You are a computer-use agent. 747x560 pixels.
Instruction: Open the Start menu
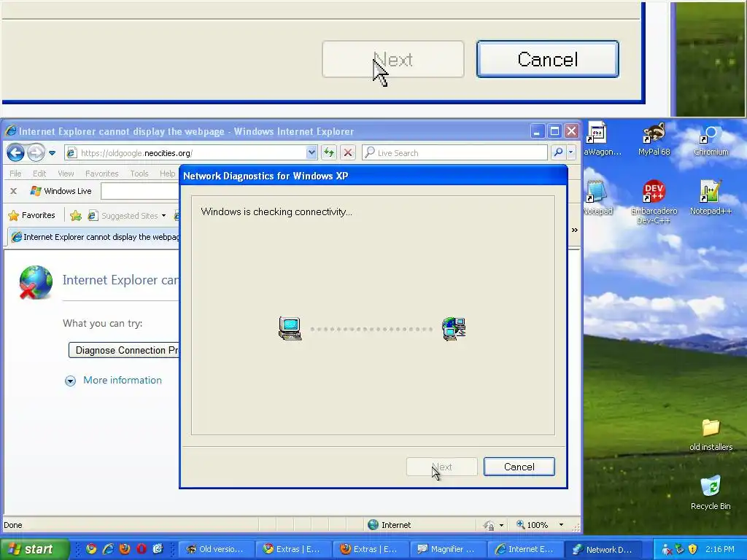(34, 549)
